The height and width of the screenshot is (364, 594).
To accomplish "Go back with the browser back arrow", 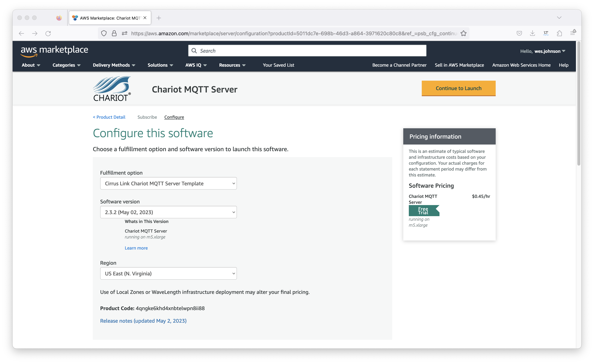I will pyautogui.click(x=21, y=33).
